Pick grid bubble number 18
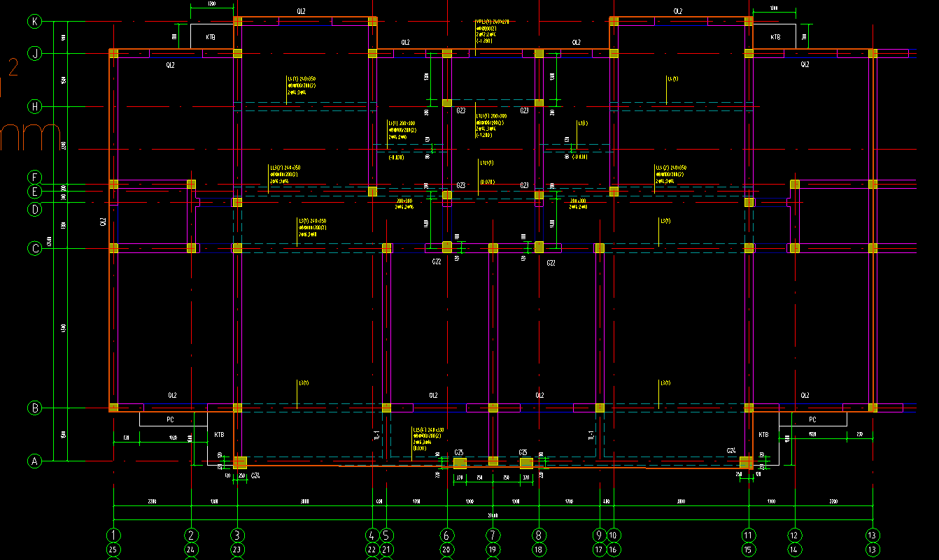 539,550
